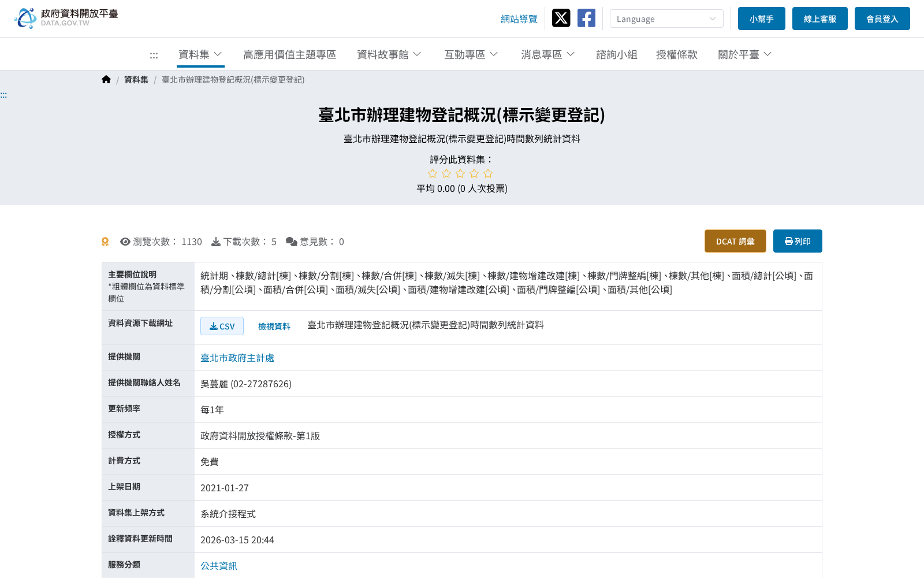Click the 網站導覽 link

pyautogui.click(x=519, y=19)
